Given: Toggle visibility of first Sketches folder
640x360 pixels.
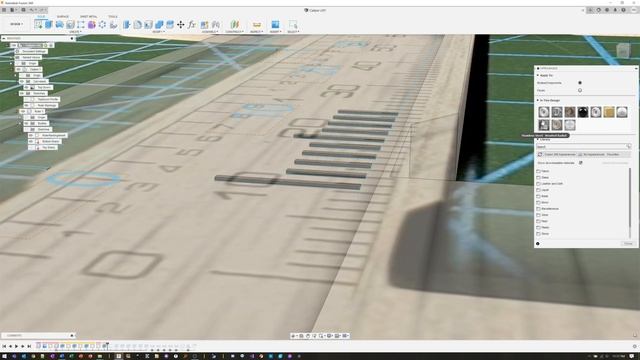Looking at the screenshot, I should click(22, 93).
